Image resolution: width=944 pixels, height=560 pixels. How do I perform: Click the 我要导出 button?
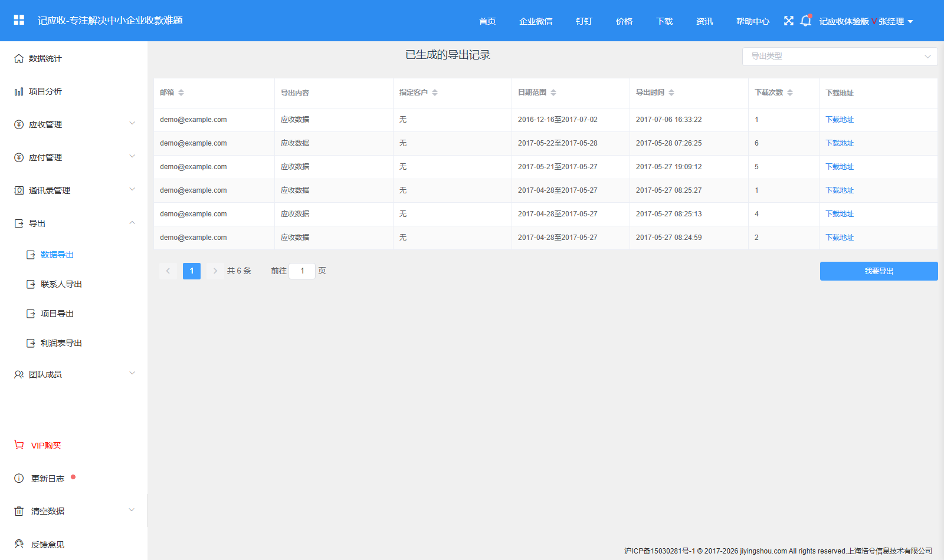pos(879,271)
